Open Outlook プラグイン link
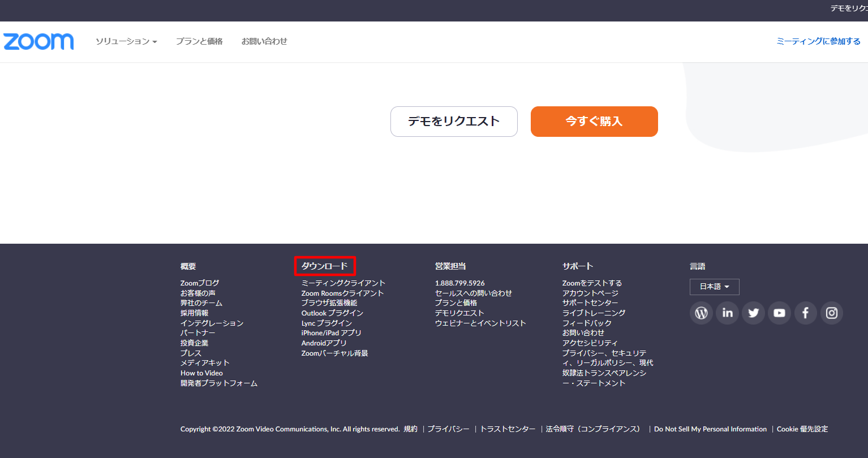This screenshot has width=868, height=458. click(x=333, y=313)
